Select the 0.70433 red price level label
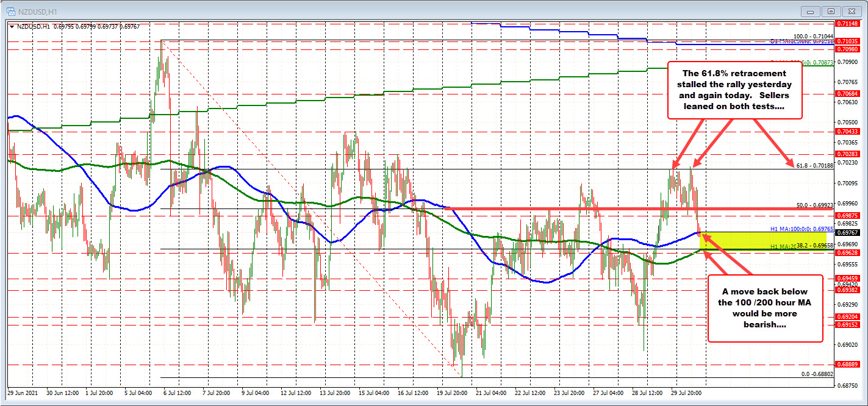The height and width of the screenshot is (406, 868). coord(848,132)
